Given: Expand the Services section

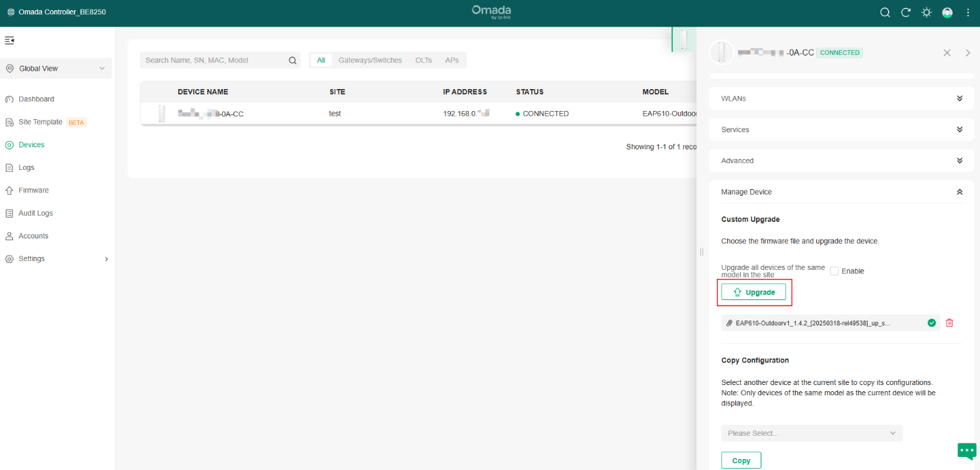Looking at the screenshot, I should 959,129.
